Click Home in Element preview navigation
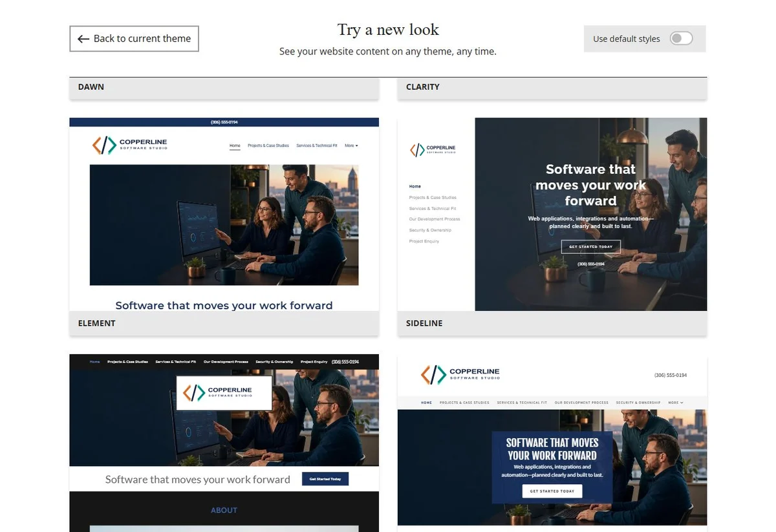The width and height of the screenshot is (776, 532). tap(235, 146)
